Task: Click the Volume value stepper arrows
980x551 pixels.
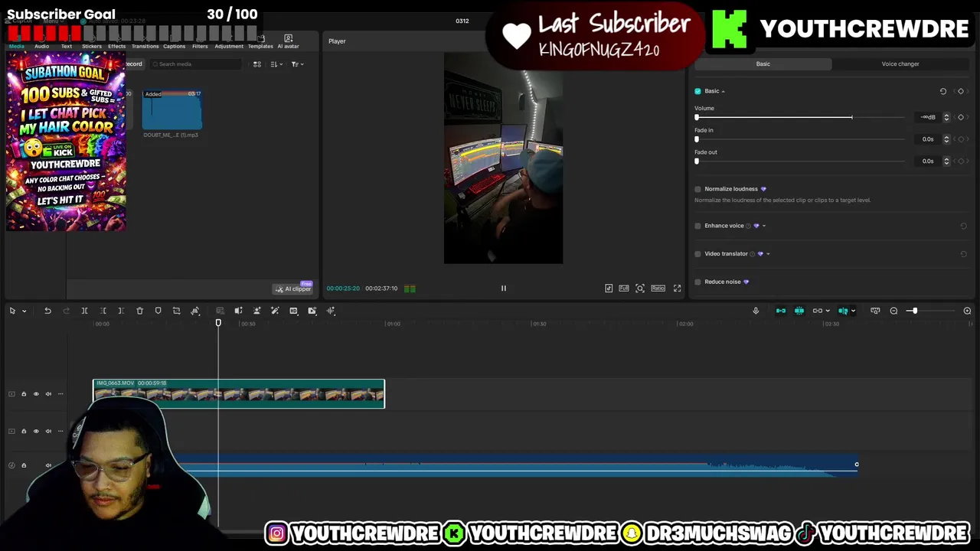Action: (x=946, y=117)
